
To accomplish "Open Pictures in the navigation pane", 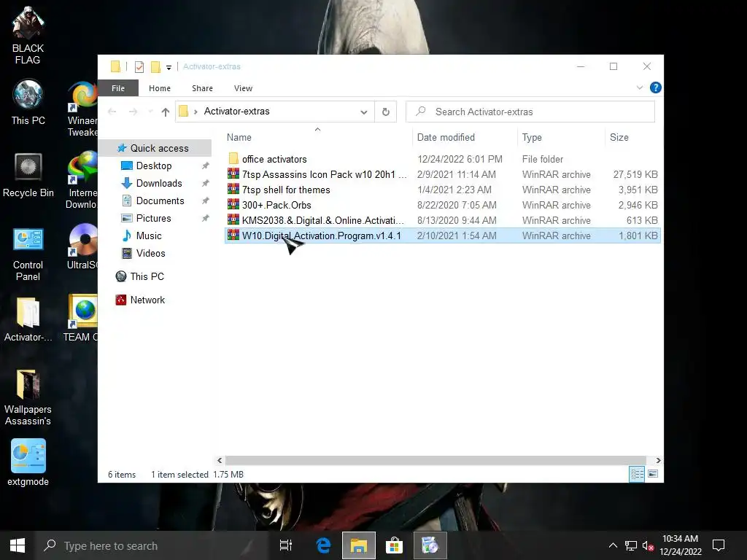I will click(153, 218).
